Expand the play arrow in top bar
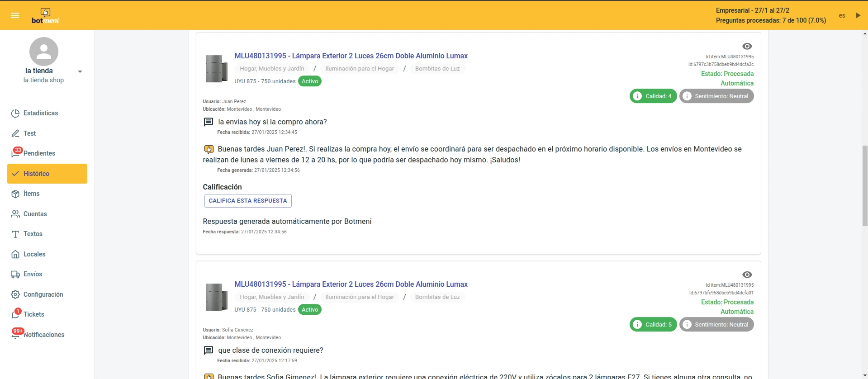The image size is (868, 379). (858, 15)
